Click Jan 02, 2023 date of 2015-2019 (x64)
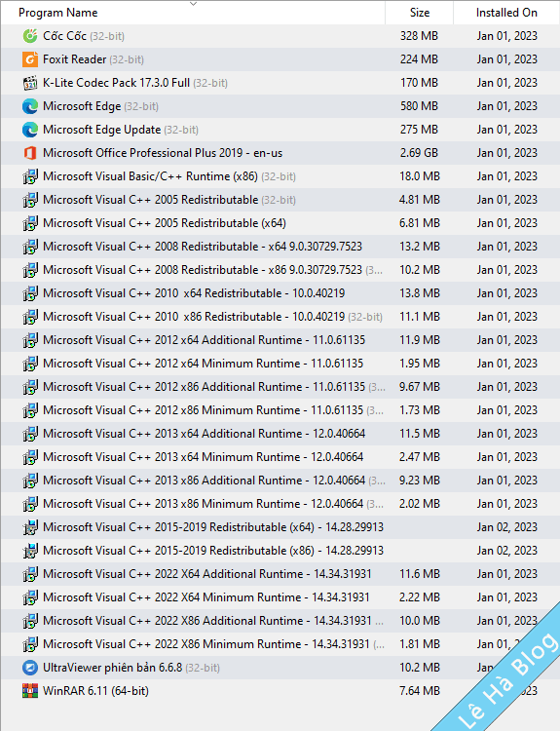 pos(506,527)
